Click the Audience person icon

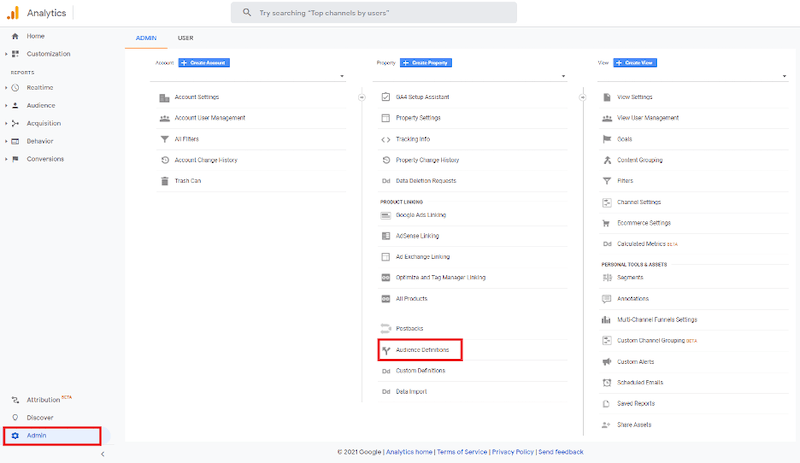click(x=15, y=106)
